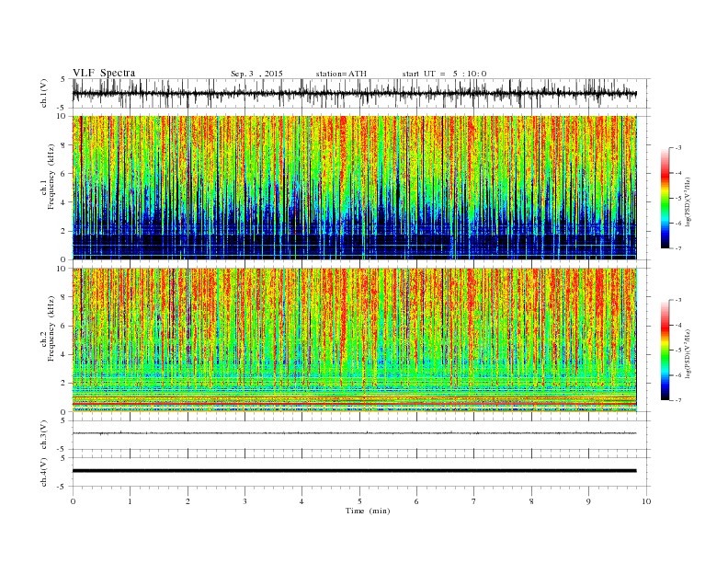The image size is (728, 563).
Task: Click the "8" kHz tick of ch.1 spectrogram
Action: (x=63, y=145)
